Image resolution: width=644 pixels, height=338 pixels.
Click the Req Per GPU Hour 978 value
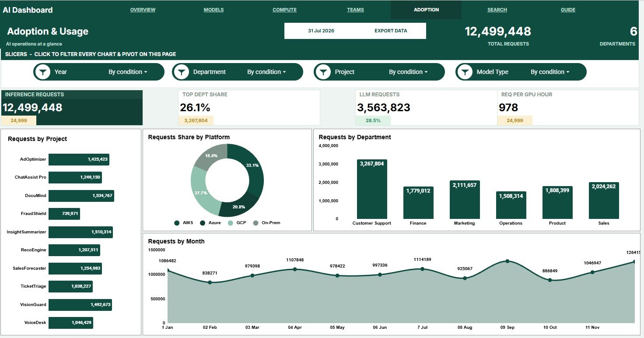coord(508,108)
